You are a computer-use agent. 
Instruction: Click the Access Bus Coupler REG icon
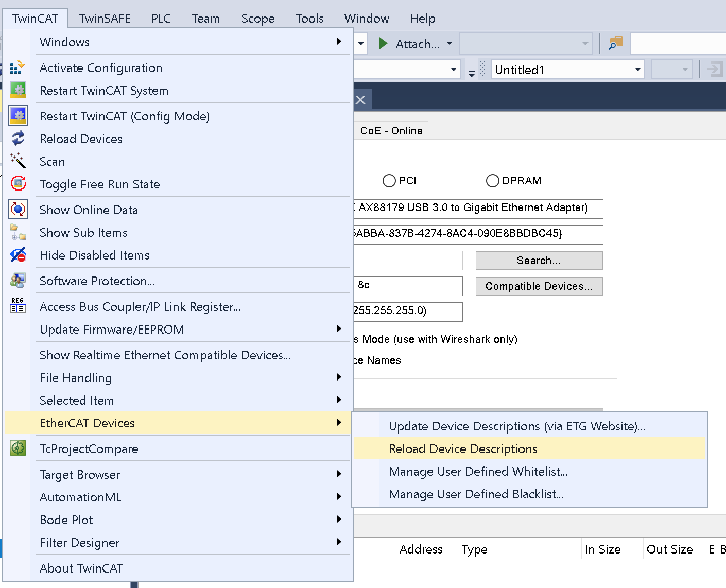pyautogui.click(x=18, y=305)
